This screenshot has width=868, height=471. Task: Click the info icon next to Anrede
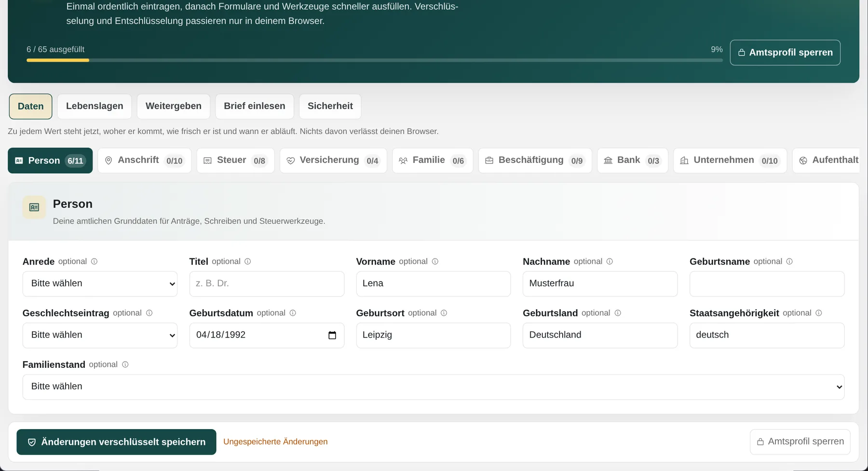[95, 261]
